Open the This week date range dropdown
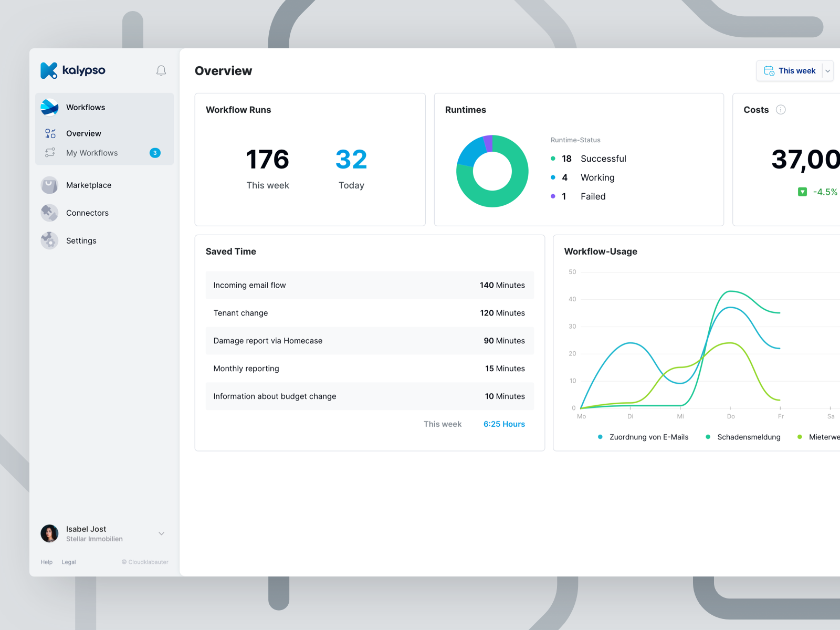This screenshot has width=840, height=630. (x=795, y=70)
